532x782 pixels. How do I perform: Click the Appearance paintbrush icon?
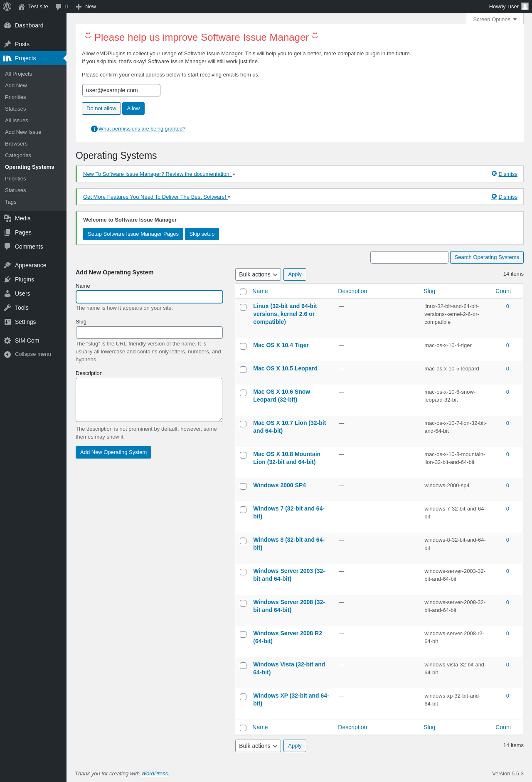coord(7,265)
